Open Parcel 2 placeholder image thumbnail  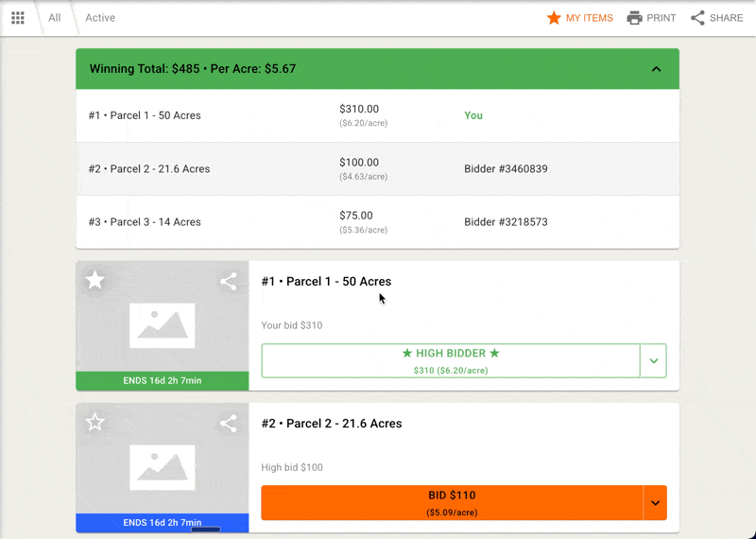pos(162,467)
